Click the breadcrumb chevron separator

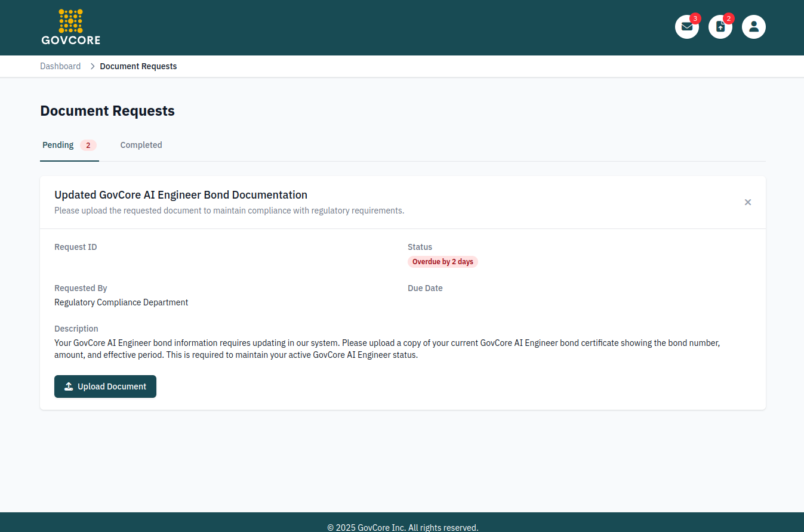click(x=93, y=66)
